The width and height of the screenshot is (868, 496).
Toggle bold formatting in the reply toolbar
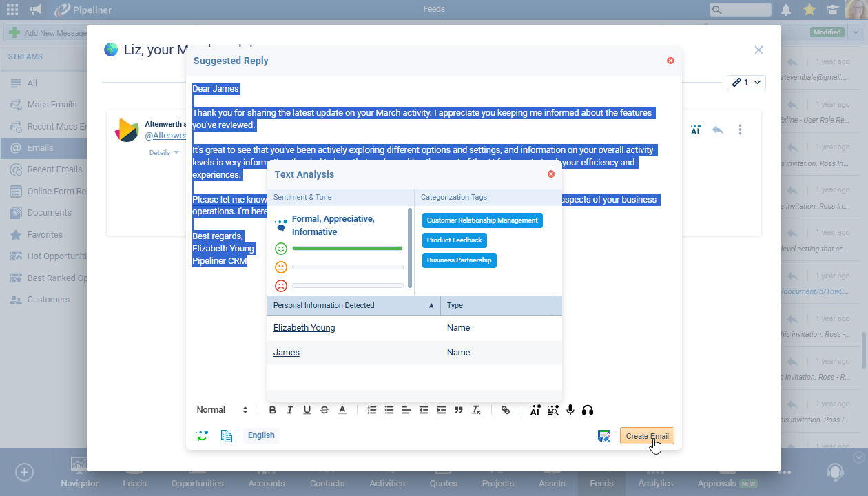(x=273, y=410)
